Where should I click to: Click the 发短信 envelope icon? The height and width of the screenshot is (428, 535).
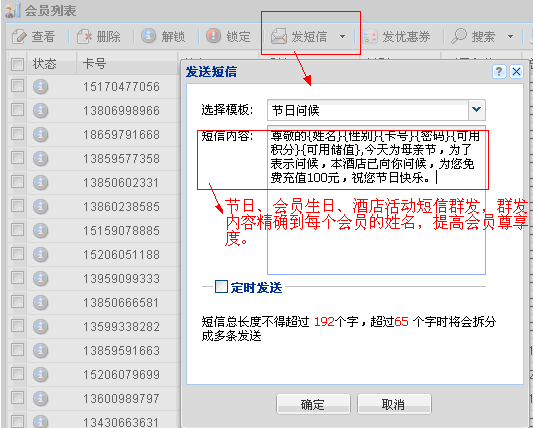(279, 36)
